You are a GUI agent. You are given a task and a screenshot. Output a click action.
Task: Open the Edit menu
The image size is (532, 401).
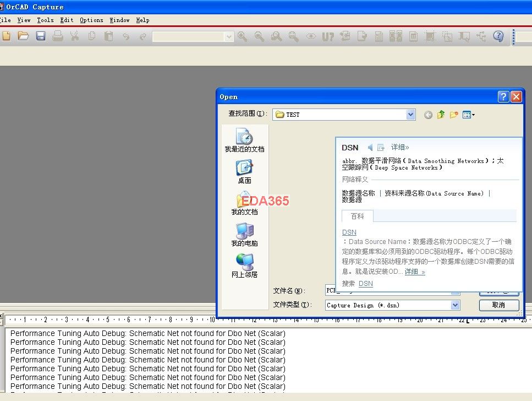(67, 20)
